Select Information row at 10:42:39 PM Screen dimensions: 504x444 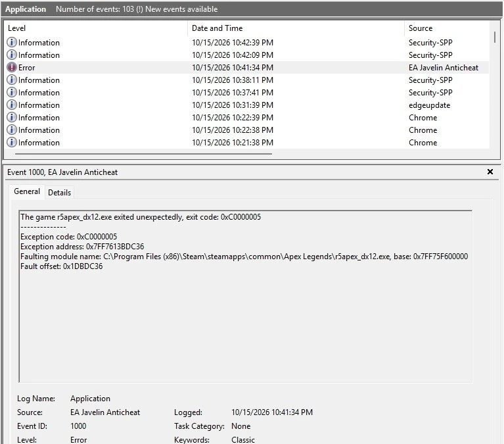click(247, 43)
